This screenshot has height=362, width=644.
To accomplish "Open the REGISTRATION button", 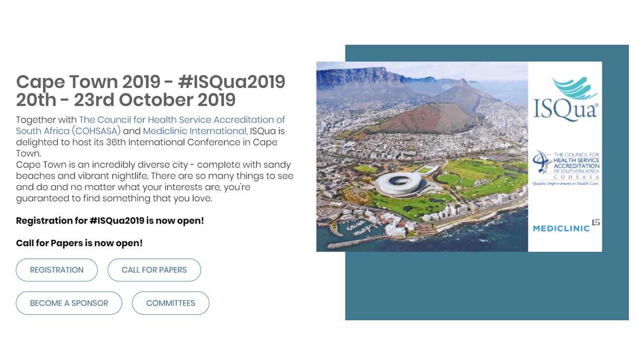I will click(57, 270).
